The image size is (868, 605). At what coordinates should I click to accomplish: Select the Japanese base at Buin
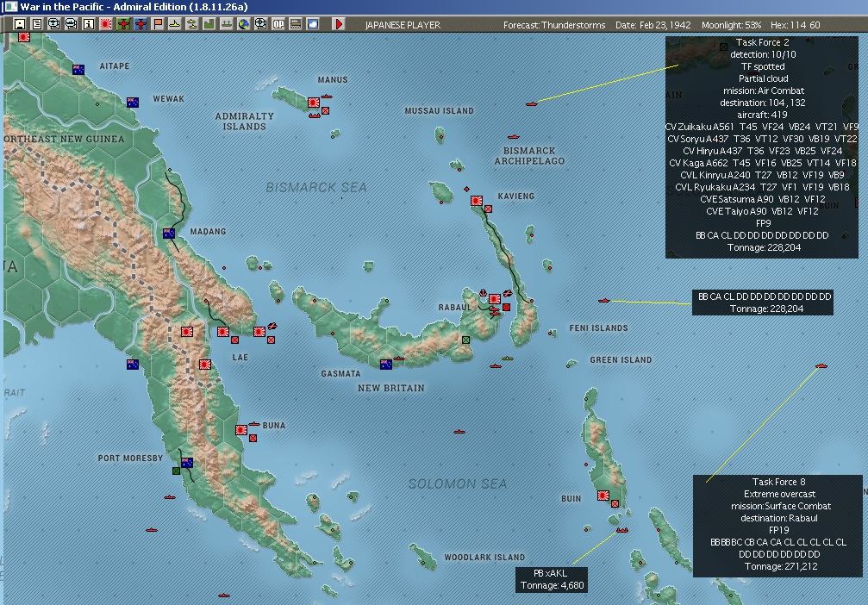pyautogui.click(x=603, y=496)
